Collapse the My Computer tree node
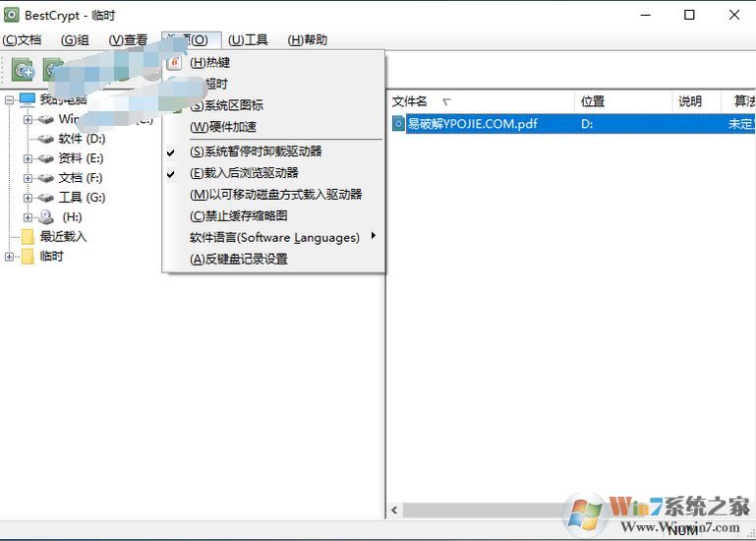The image size is (756, 541). click(9, 100)
